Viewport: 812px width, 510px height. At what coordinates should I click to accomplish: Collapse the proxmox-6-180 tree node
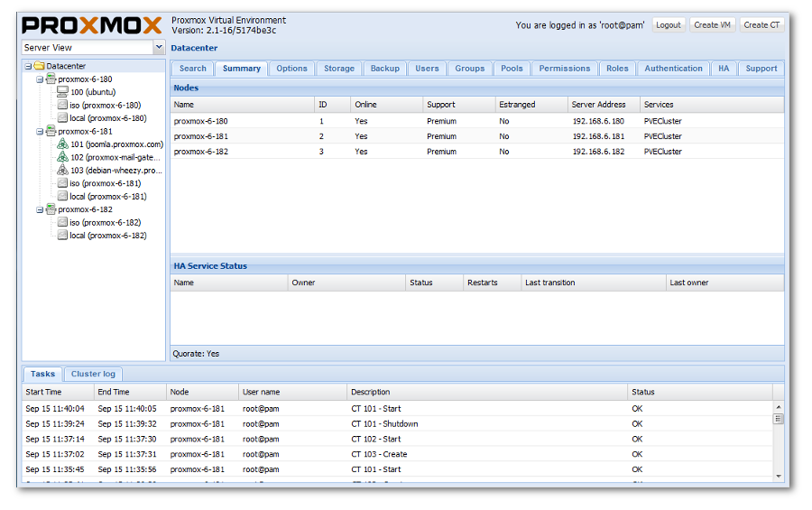(40, 79)
